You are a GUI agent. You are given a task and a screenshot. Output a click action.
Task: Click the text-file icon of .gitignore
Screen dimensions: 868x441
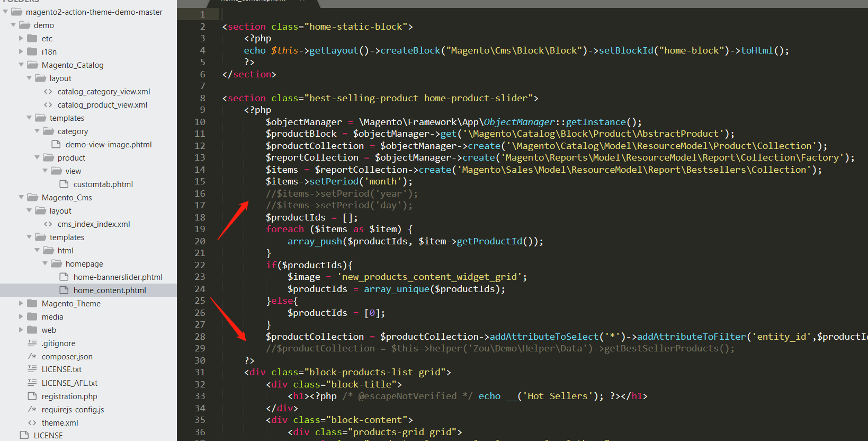point(32,343)
